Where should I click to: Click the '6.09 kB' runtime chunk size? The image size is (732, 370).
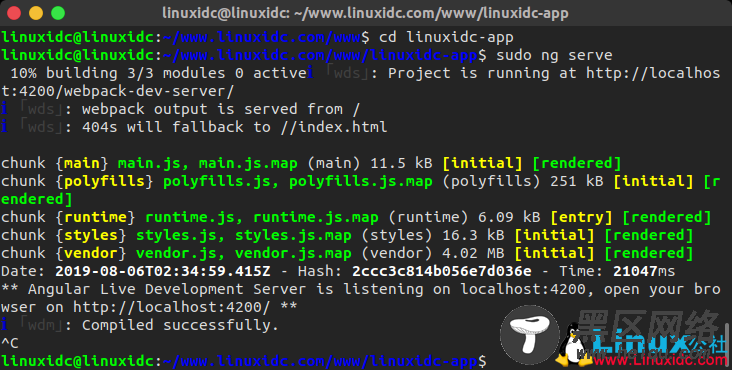[x=509, y=217]
